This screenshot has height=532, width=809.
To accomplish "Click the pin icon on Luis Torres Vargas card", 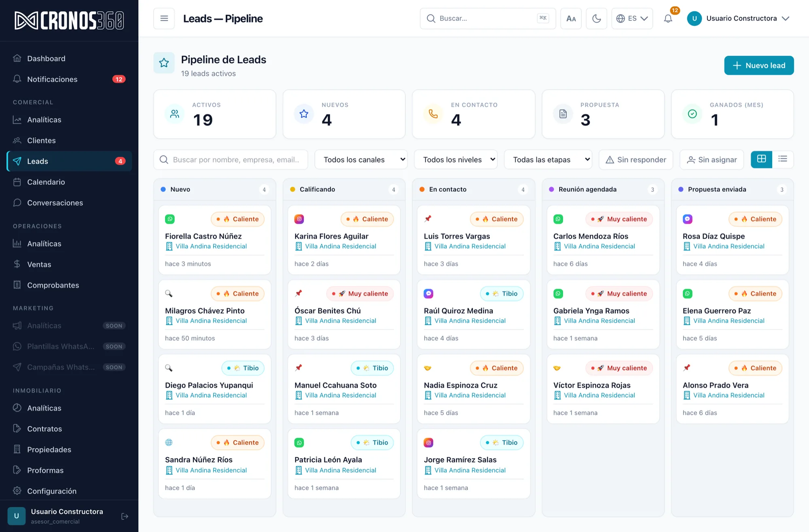I will coord(428,219).
